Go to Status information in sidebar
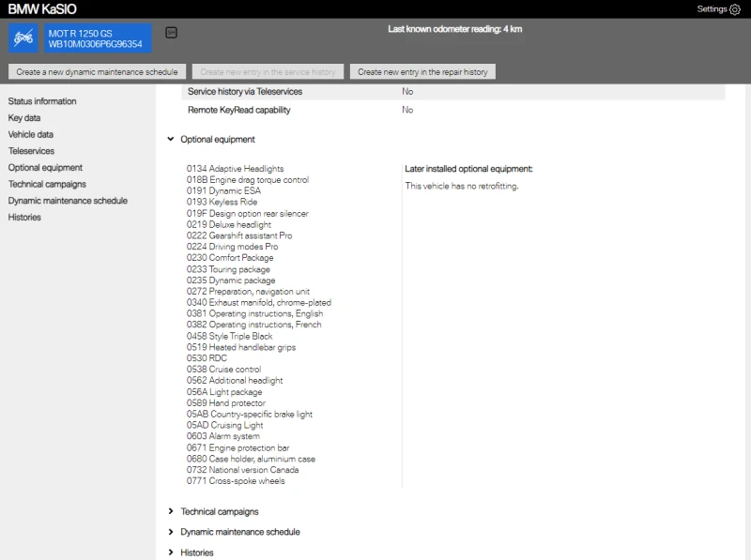The image size is (751, 560). (x=42, y=101)
